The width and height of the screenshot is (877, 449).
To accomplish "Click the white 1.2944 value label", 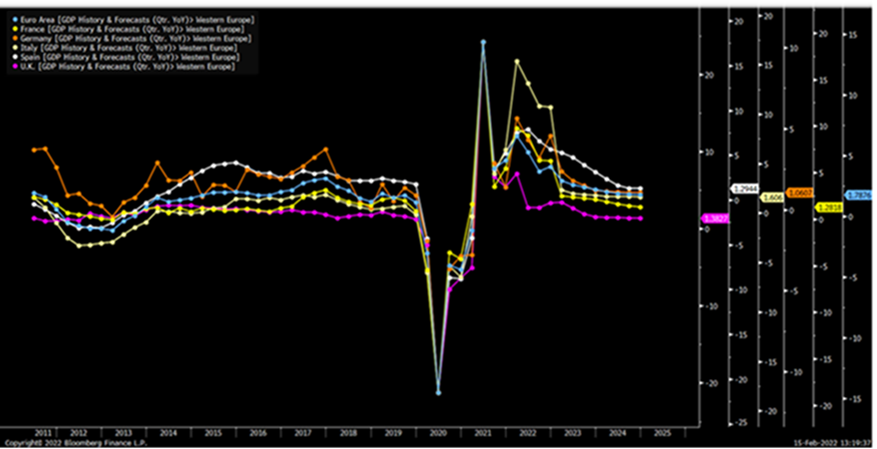I will [x=745, y=188].
